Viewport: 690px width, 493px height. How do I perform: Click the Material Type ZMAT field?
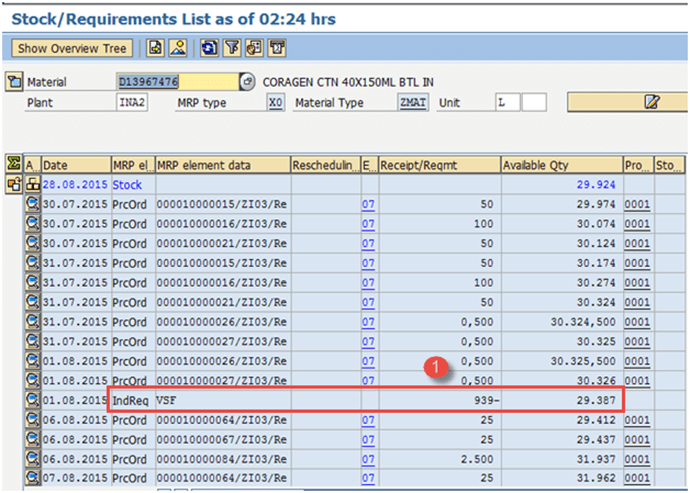[414, 102]
